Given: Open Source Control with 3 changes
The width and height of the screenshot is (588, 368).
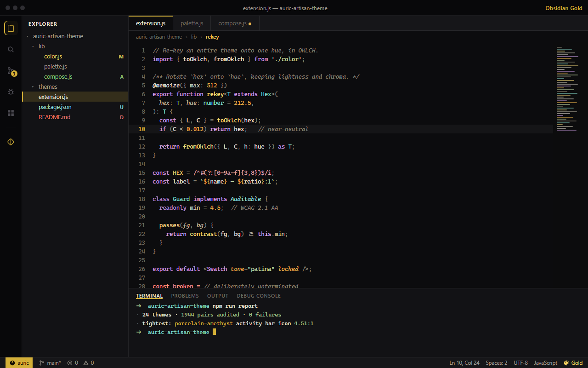Looking at the screenshot, I should (11, 71).
